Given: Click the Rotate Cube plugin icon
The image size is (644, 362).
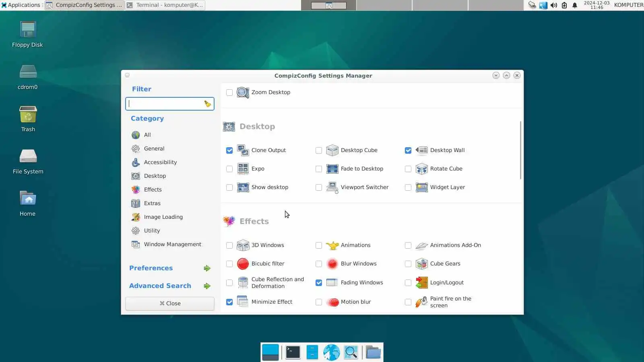Looking at the screenshot, I should click(421, 169).
